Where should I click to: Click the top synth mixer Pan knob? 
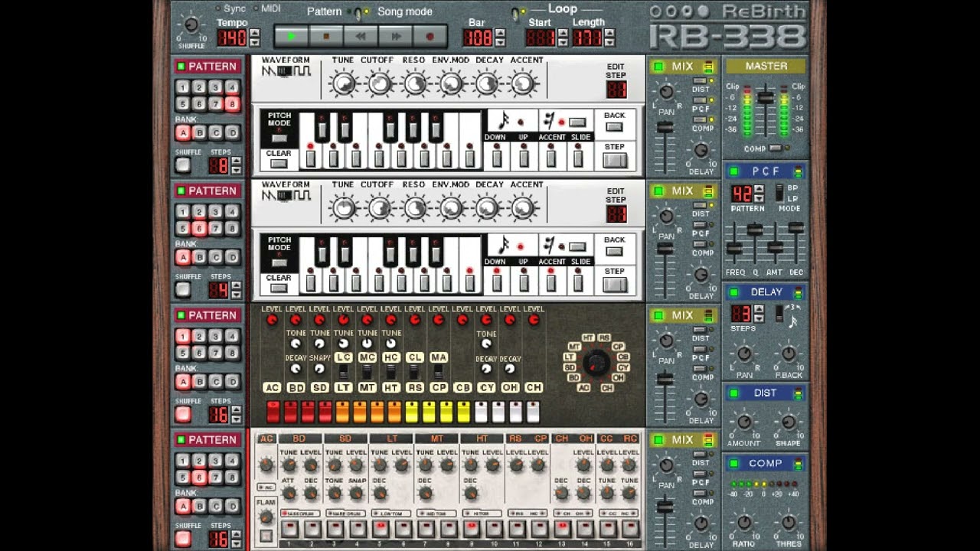(x=666, y=92)
